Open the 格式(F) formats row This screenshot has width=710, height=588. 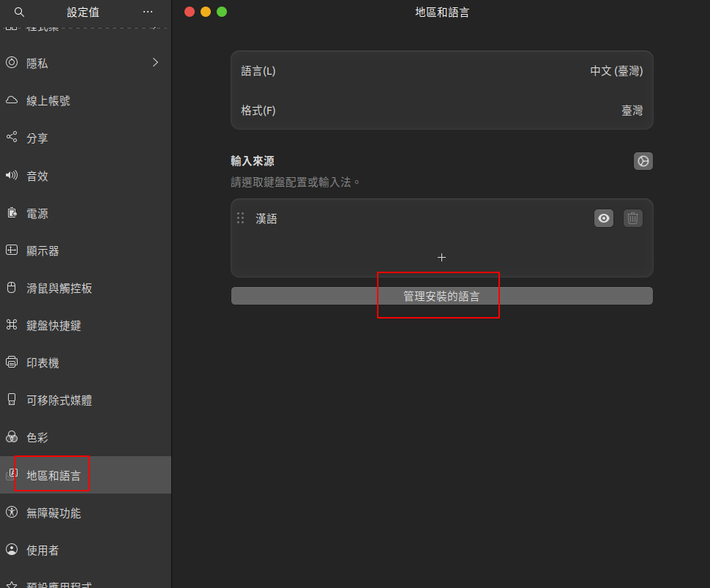click(442, 110)
